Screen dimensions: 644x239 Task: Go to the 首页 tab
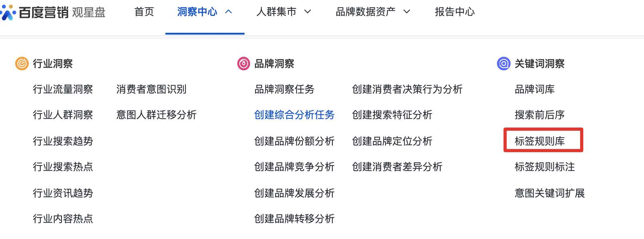144,12
